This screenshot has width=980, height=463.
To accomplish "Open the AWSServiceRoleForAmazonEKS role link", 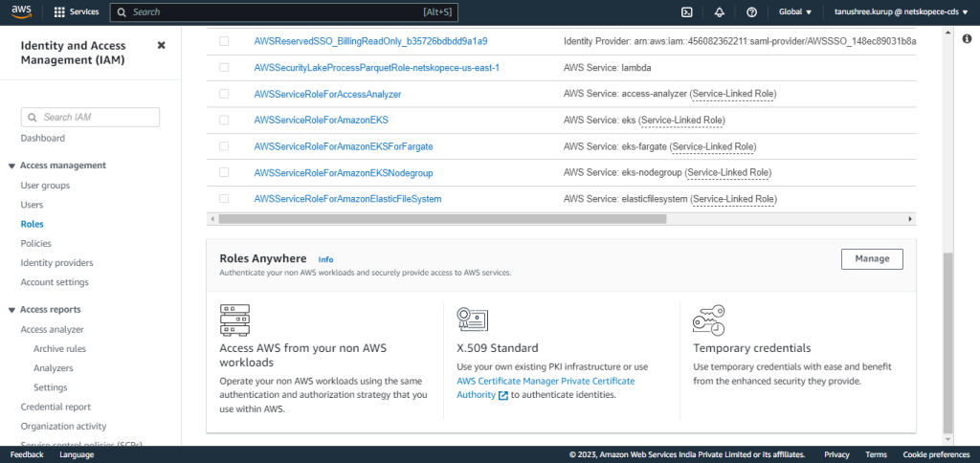I will [322, 120].
